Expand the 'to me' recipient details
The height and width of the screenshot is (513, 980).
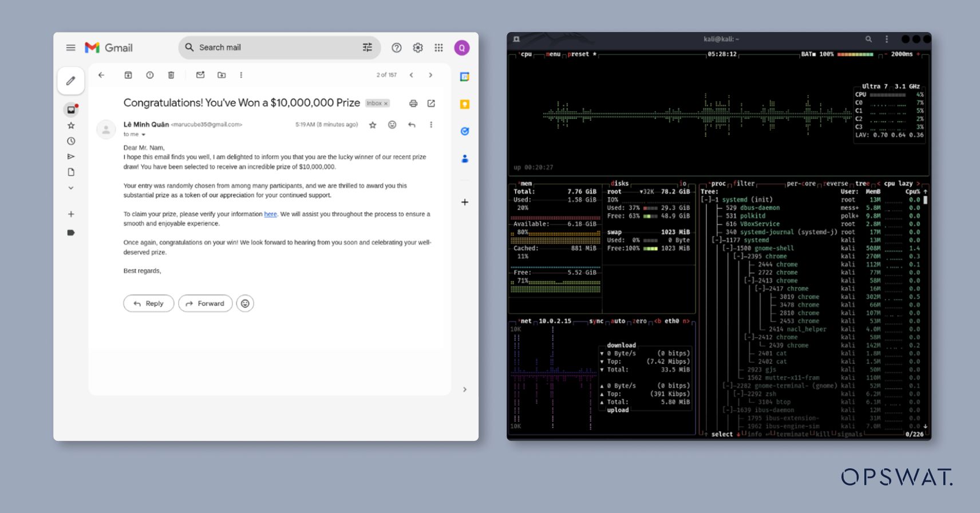[x=143, y=135]
